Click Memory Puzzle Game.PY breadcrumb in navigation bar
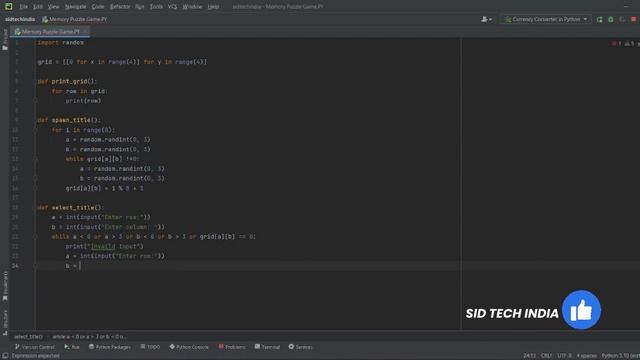640x360 pixels. [x=75, y=19]
